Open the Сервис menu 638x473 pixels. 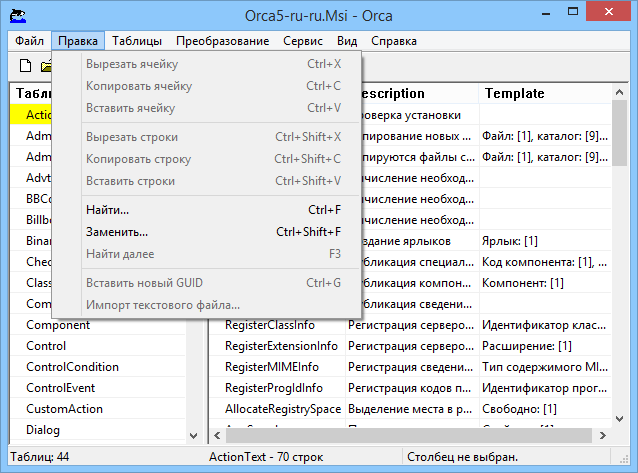coord(303,41)
